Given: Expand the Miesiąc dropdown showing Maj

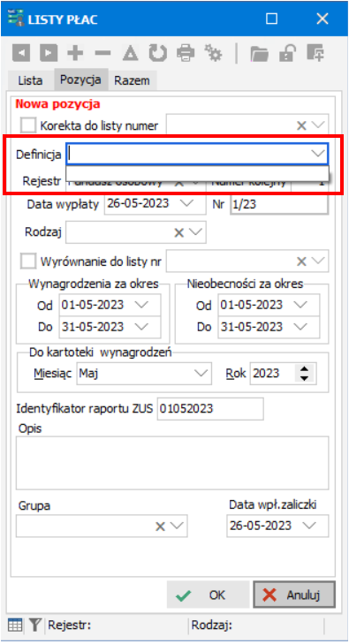Looking at the screenshot, I should coord(201,374).
